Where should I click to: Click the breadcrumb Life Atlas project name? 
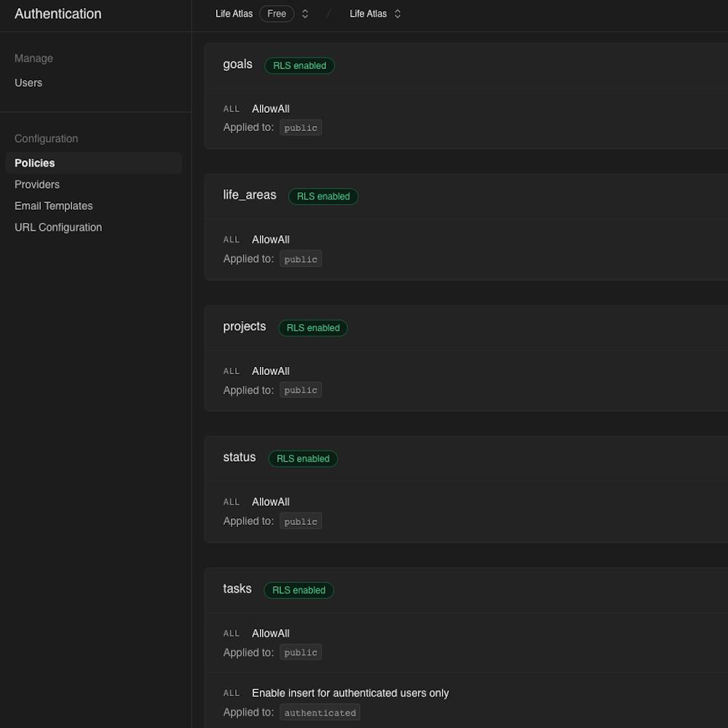point(234,13)
